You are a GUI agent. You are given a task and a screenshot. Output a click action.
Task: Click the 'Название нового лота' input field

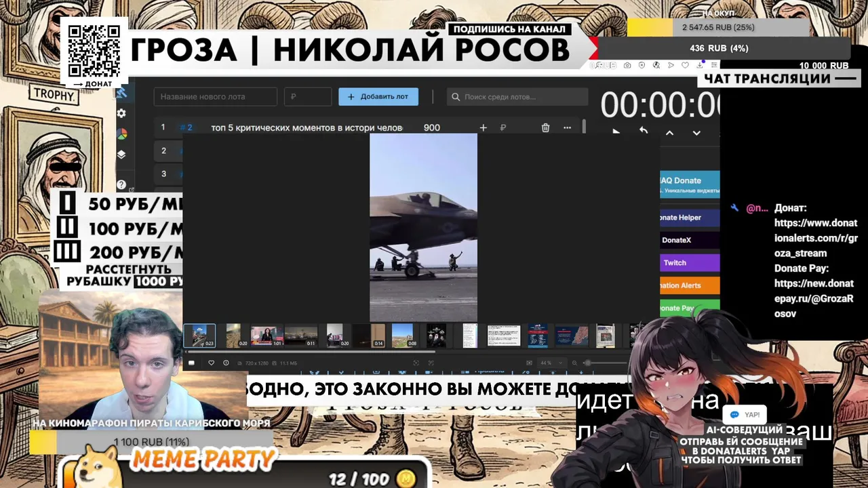tap(216, 97)
